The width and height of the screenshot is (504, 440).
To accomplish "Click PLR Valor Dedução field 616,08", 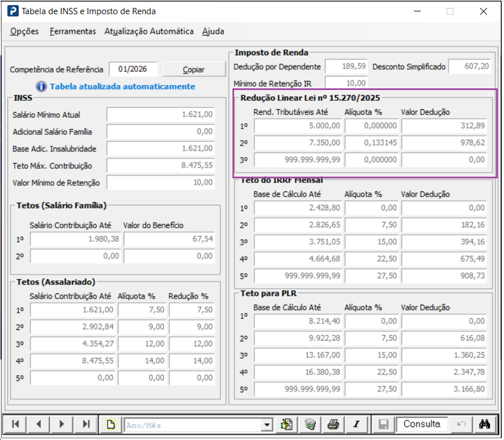I will pos(444,338).
